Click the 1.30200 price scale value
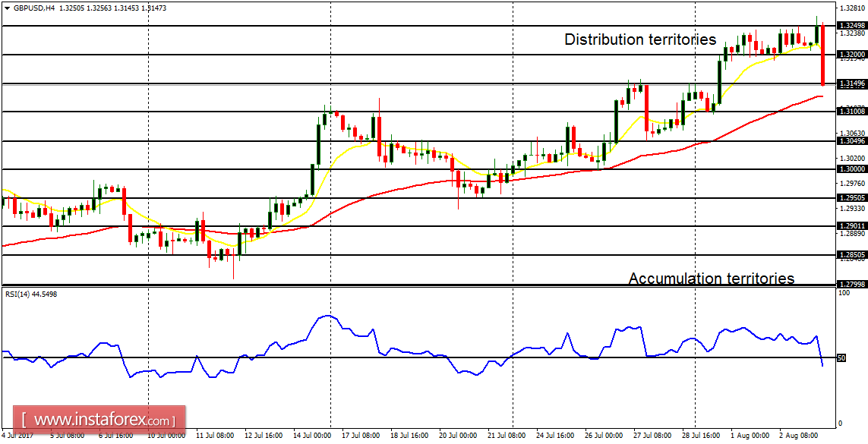Screen dimensions: 868x444 tap(851, 158)
